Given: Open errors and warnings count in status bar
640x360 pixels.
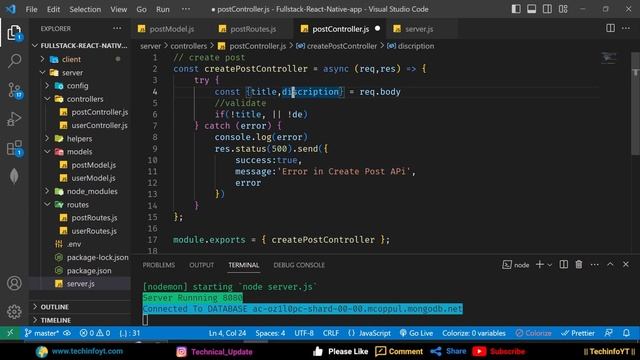Looking at the screenshot, I should tap(95, 333).
